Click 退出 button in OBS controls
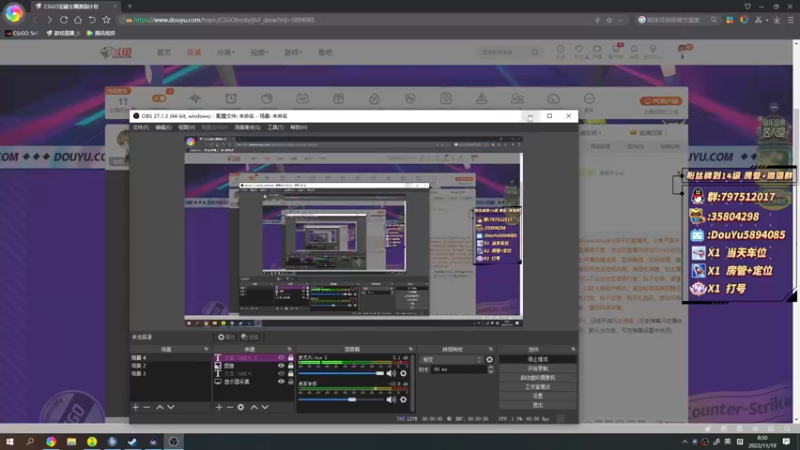Image resolution: width=800 pixels, height=450 pixels. coord(538,405)
